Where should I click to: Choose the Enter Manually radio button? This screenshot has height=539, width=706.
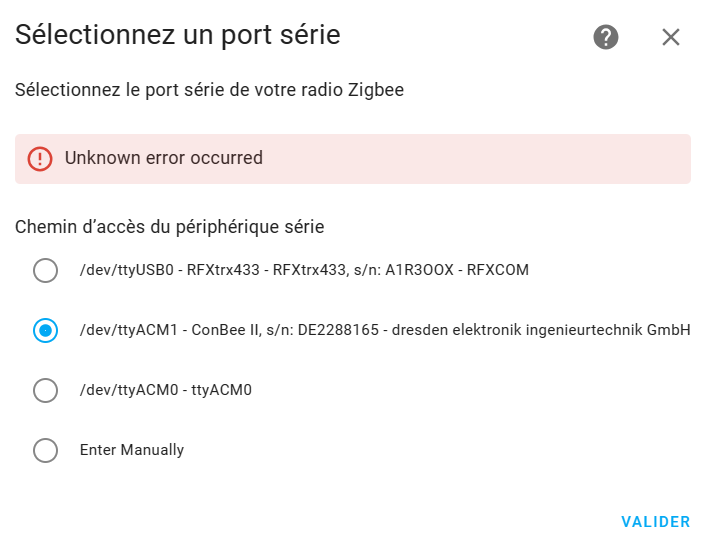coord(45,450)
